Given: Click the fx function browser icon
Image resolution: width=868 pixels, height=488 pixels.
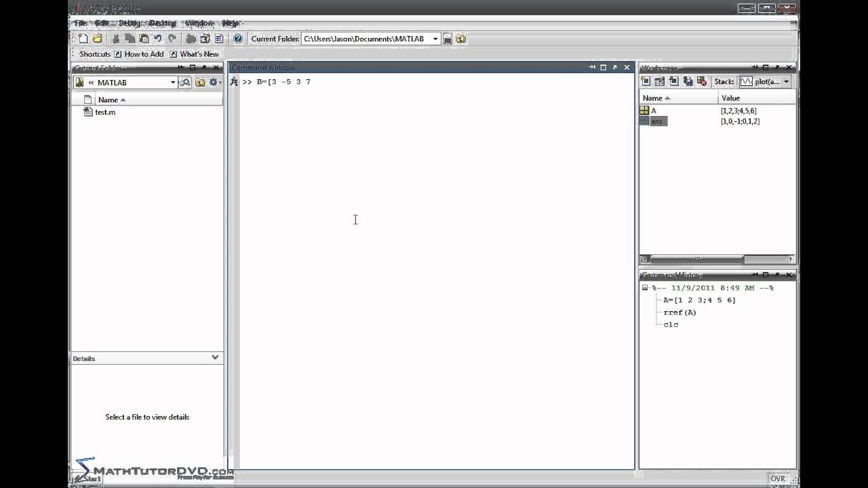Looking at the screenshot, I should coord(234,82).
